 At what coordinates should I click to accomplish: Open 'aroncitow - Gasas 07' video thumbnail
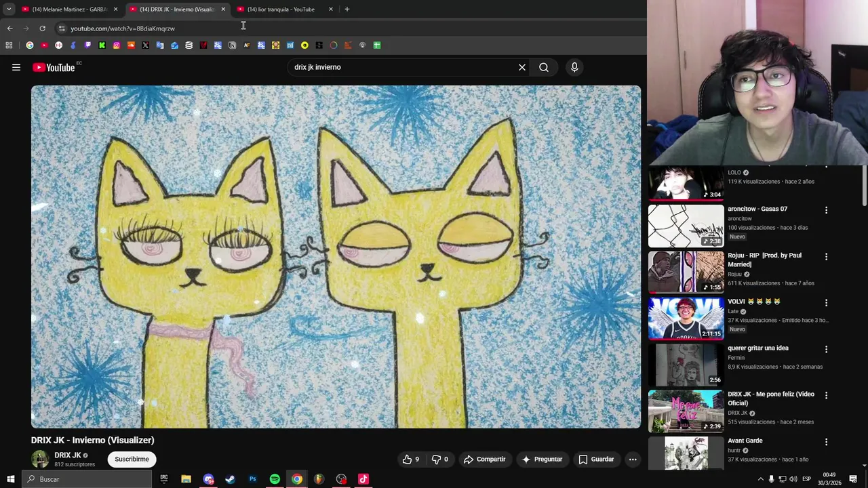(x=686, y=226)
